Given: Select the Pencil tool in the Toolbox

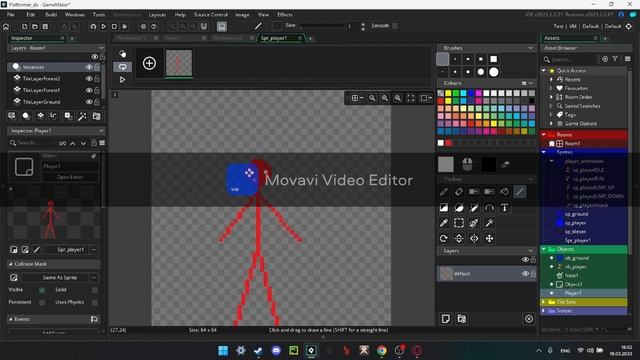Looking at the screenshot, I should 444,192.
